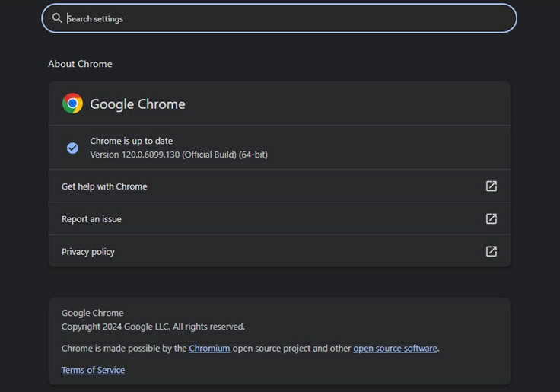The width and height of the screenshot is (560, 392).
Task: Follow the Chromium hyperlink
Action: point(209,349)
